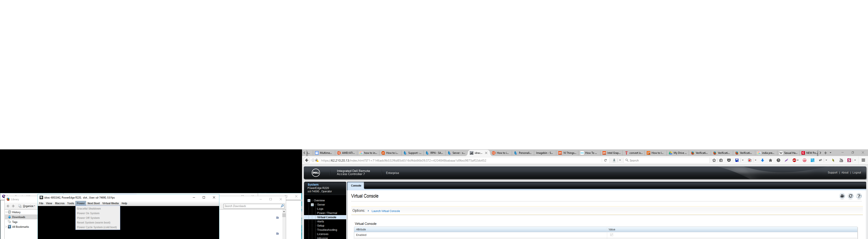This screenshot has width=868, height=239.
Task: Expand History in Library sidebar
Action: (x=6, y=212)
